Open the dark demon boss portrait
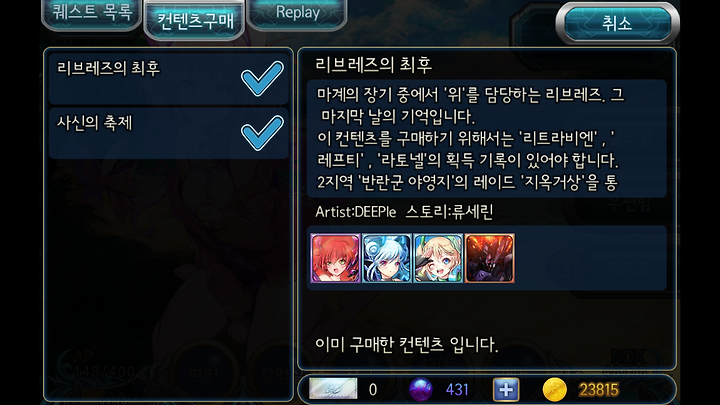720x405 pixels. 489,258
